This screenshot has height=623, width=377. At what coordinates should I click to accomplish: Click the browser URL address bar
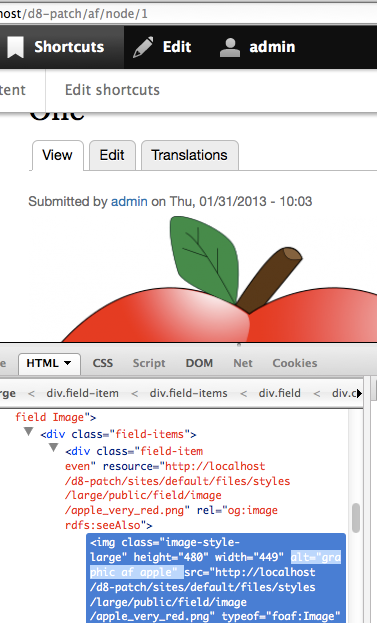188,14
